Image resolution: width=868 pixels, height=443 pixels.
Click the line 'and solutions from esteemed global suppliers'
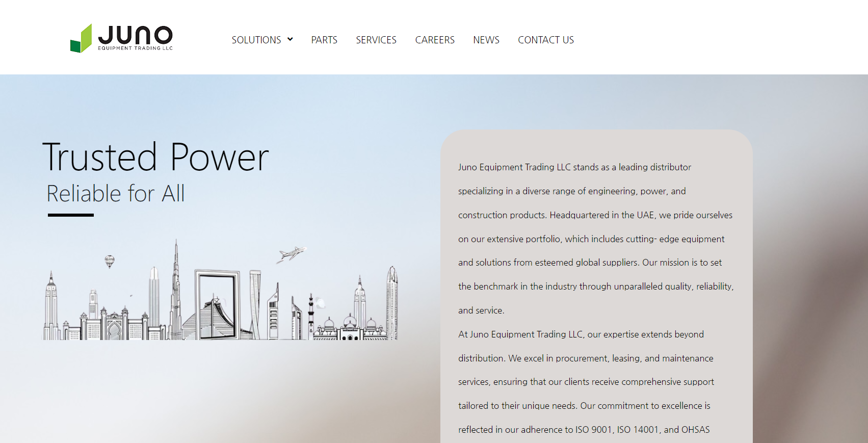590,263
